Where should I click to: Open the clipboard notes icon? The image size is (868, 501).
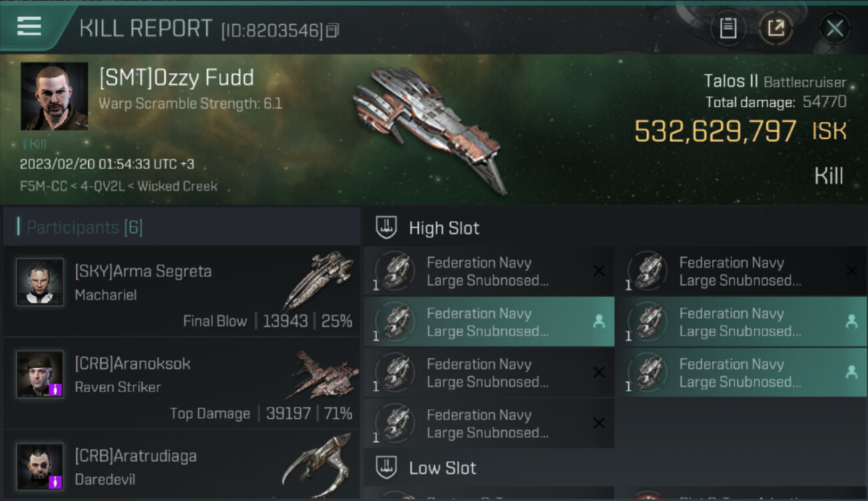[728, 28]
